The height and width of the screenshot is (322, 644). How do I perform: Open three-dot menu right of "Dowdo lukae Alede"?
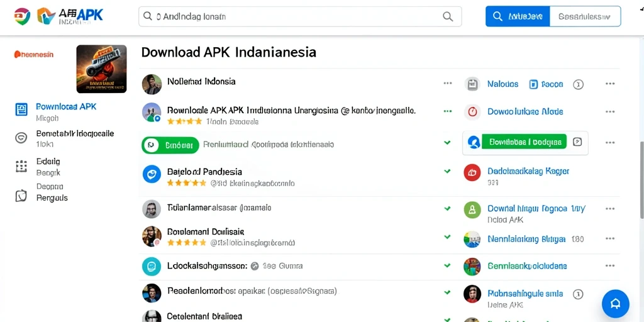tap(610, 112)
